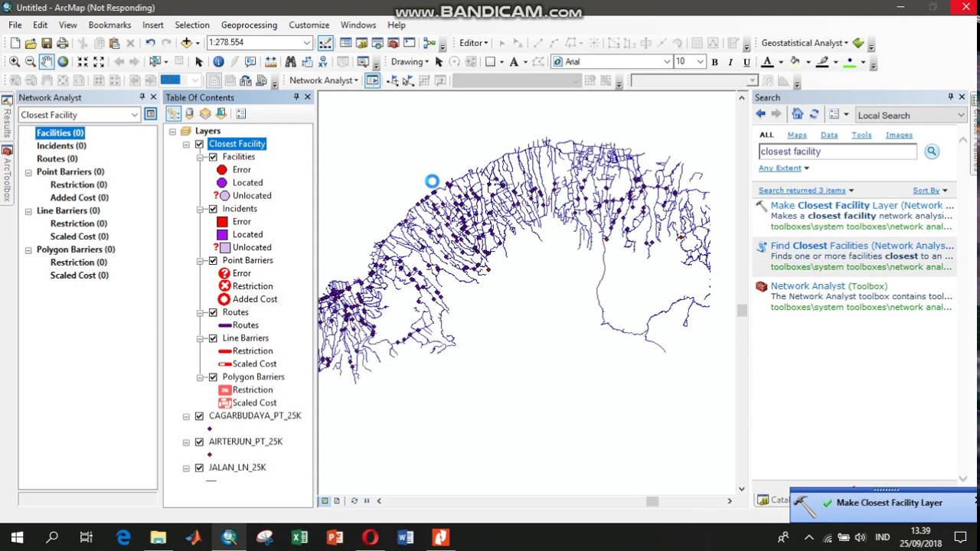Uncheck the Closest Facility layer checkbox
The image size is (980, 551).
pyautogui.click(x=200, y=144)
